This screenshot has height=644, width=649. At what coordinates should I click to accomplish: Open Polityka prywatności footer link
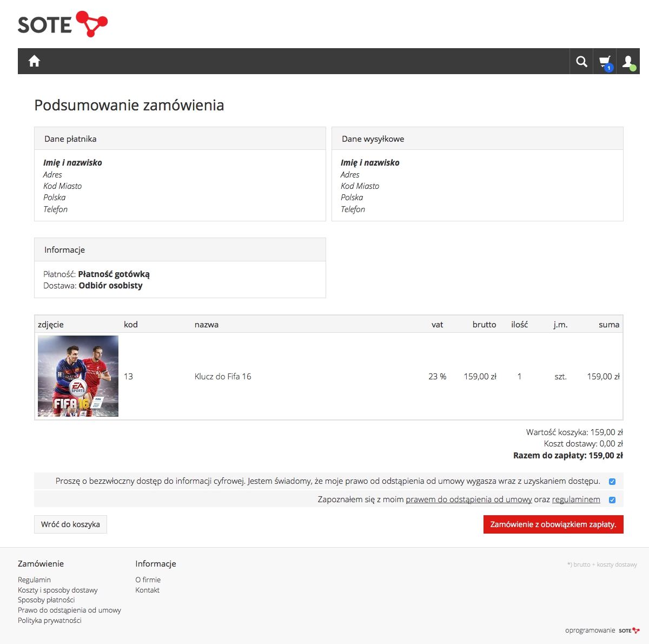point(49,620)
